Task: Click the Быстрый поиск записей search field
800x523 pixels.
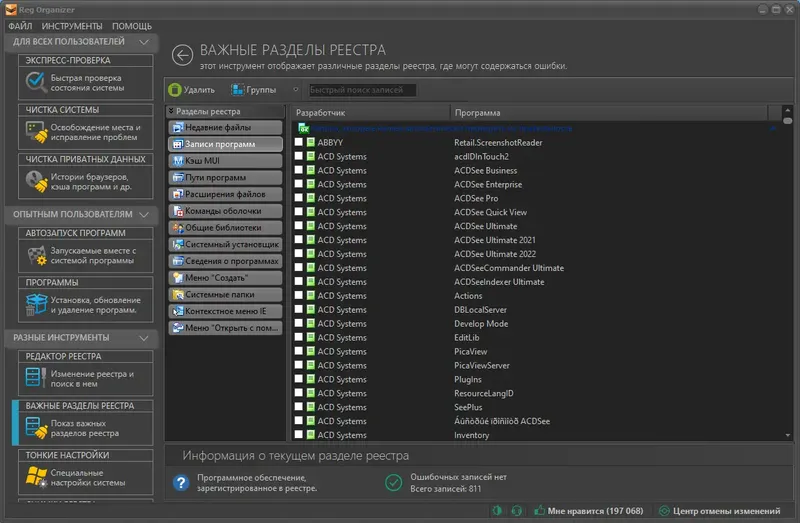Action: click(362, 90)
